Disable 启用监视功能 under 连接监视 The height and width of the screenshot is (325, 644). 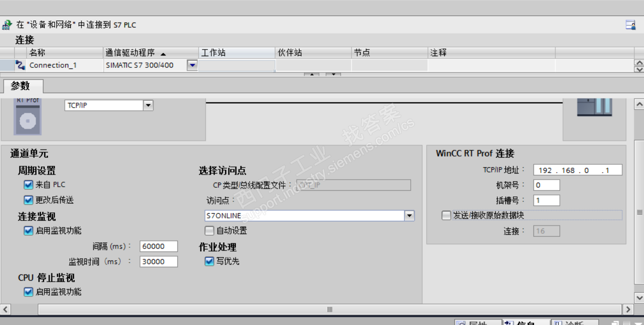point(29,231)
